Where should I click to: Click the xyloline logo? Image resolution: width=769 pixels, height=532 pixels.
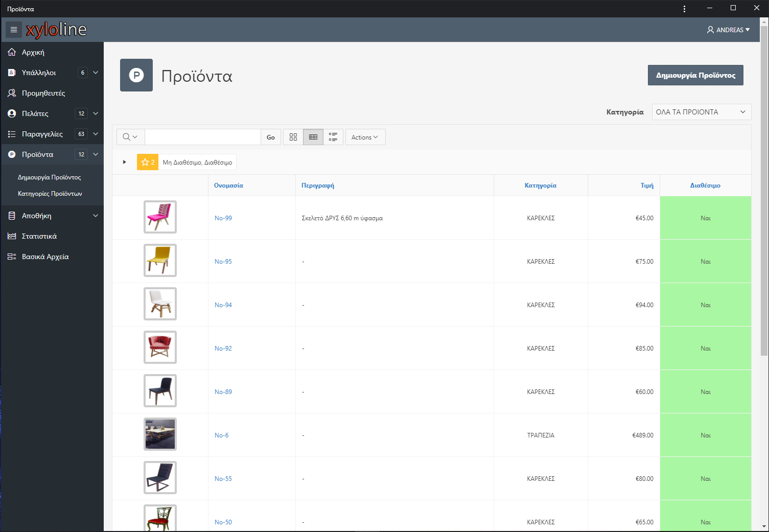tap(56, 30)
